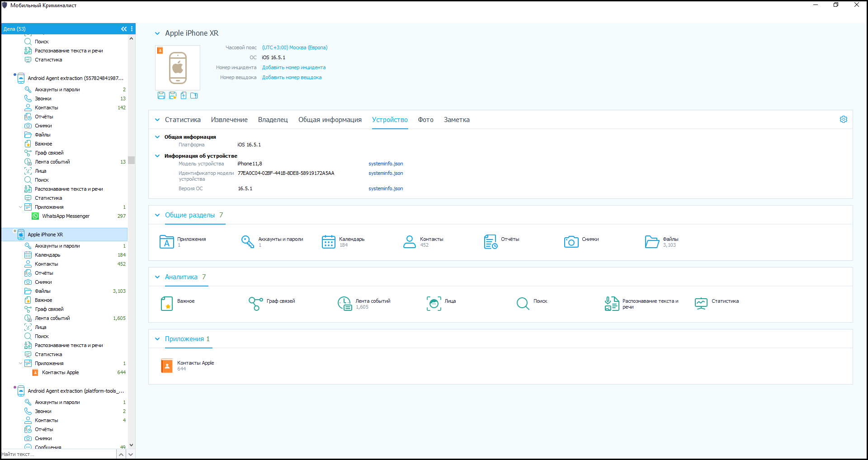Image resolution: width=868 pixels, height=460 pixels.
Task: Select the Apple iPhone XR device in the tree
Action: (x=65, y=235)
